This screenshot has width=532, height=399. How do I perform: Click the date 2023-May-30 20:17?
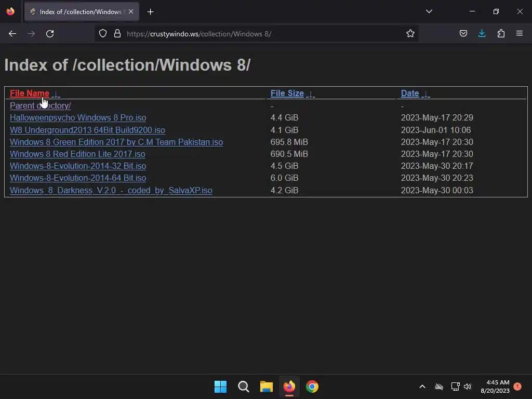(x=437, y=166)
